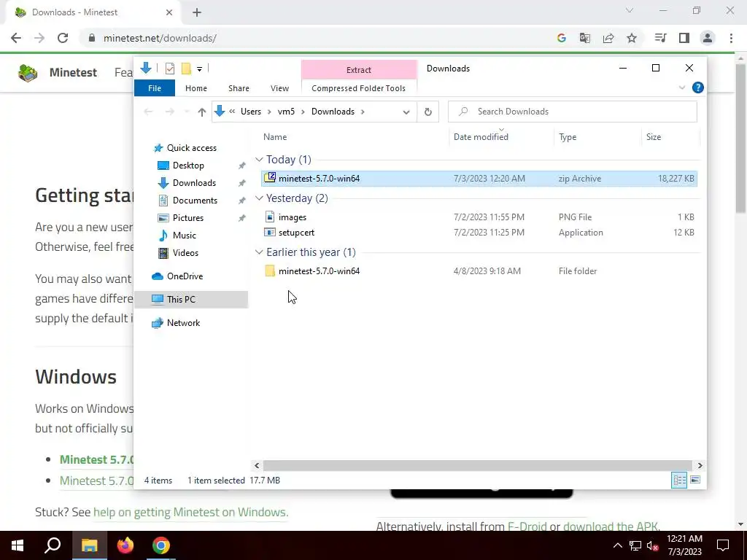Switch to the Share ribbon tab
Viewport: 747px width, 560px height.
(x=239, y=88)
